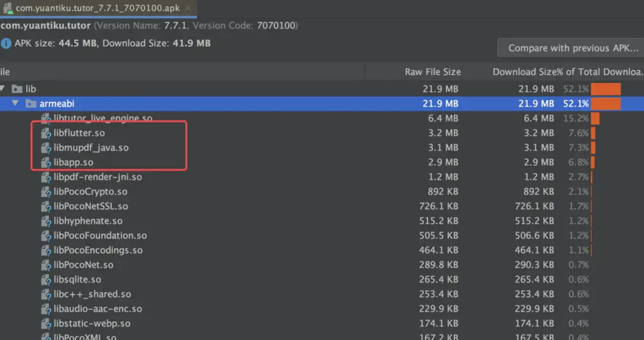This screenshot has width=644, height=340.
Task: Select libstatic-webp.so file name
Action: [92, 324]
